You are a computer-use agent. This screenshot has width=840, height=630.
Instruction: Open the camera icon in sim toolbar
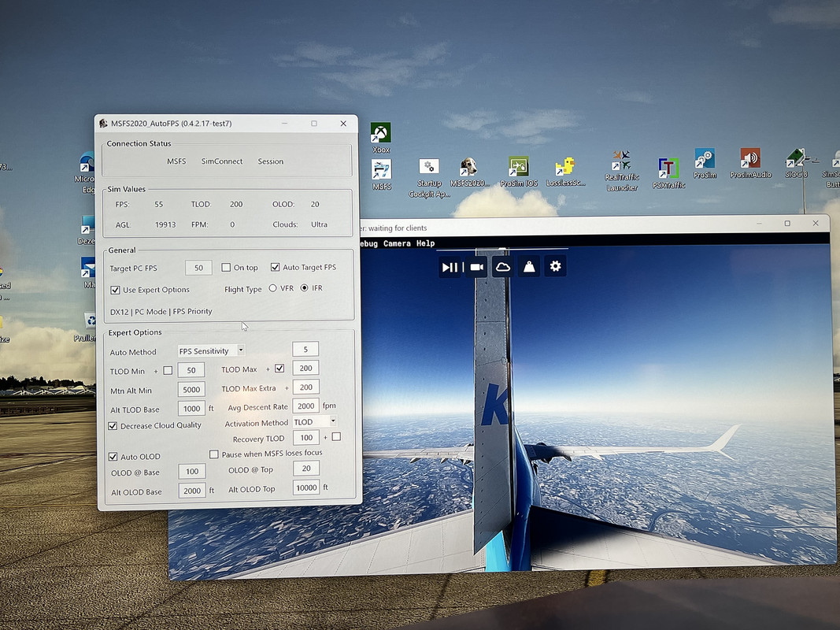point(477,267)
